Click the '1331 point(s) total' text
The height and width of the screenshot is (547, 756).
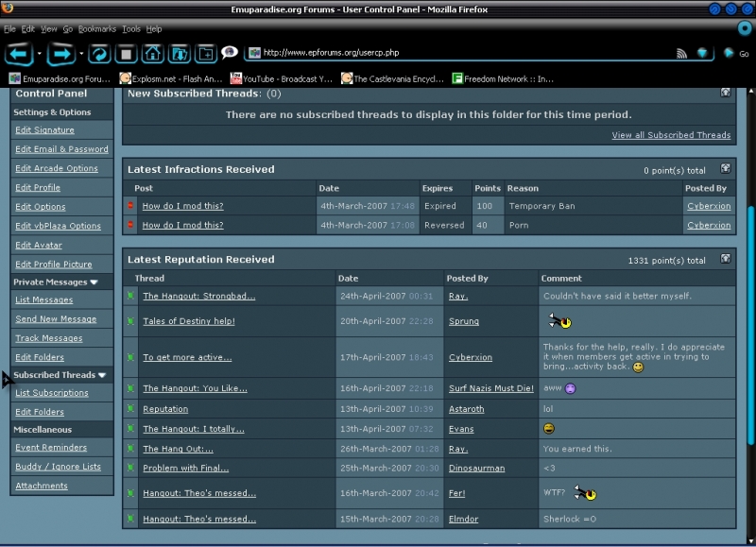click(x=666, y=260)
